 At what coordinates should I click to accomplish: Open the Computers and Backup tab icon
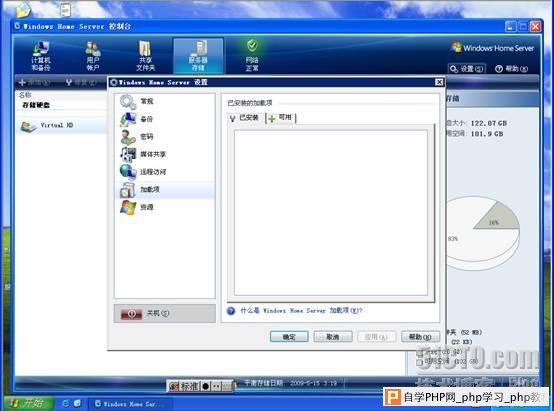[41, 55]
